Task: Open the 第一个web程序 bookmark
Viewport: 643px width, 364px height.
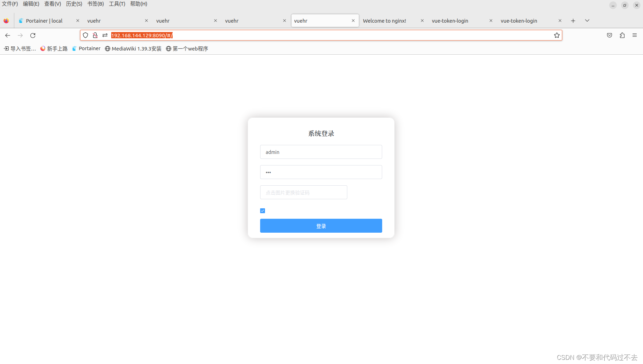Action: click(x=187, y=48)
